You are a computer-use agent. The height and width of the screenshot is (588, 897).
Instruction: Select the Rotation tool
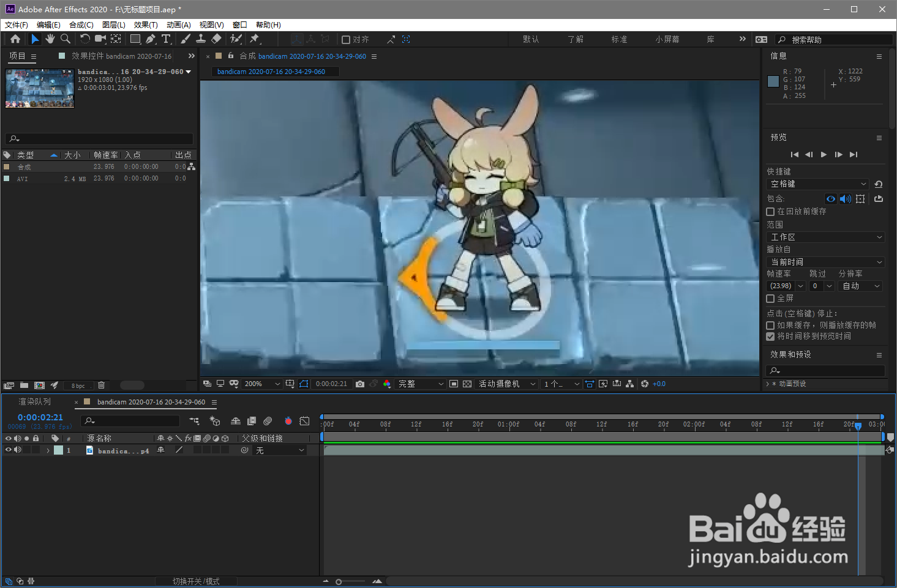click(85, 39)
